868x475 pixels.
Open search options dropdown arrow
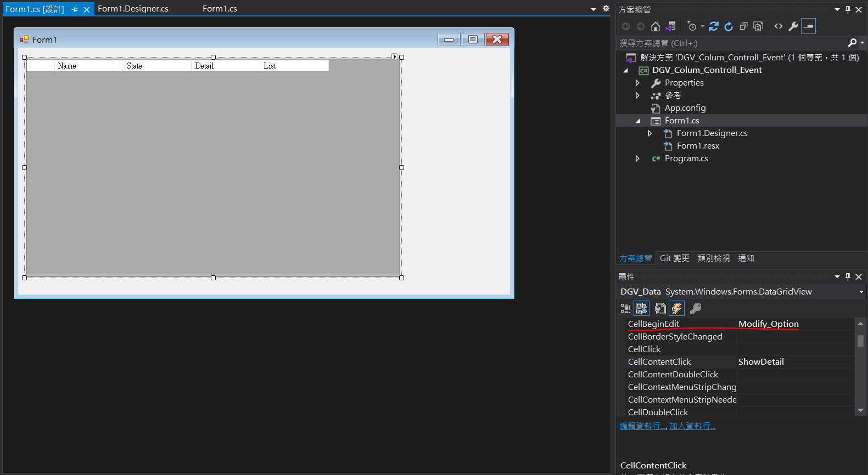click(x=863, y=43)
